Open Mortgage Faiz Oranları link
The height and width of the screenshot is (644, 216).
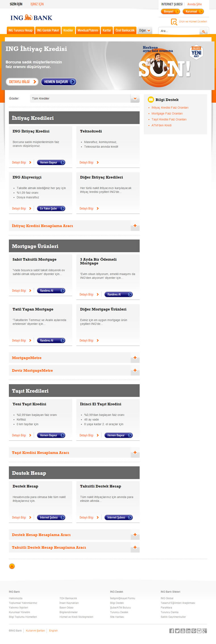click(x=167, y=114)
